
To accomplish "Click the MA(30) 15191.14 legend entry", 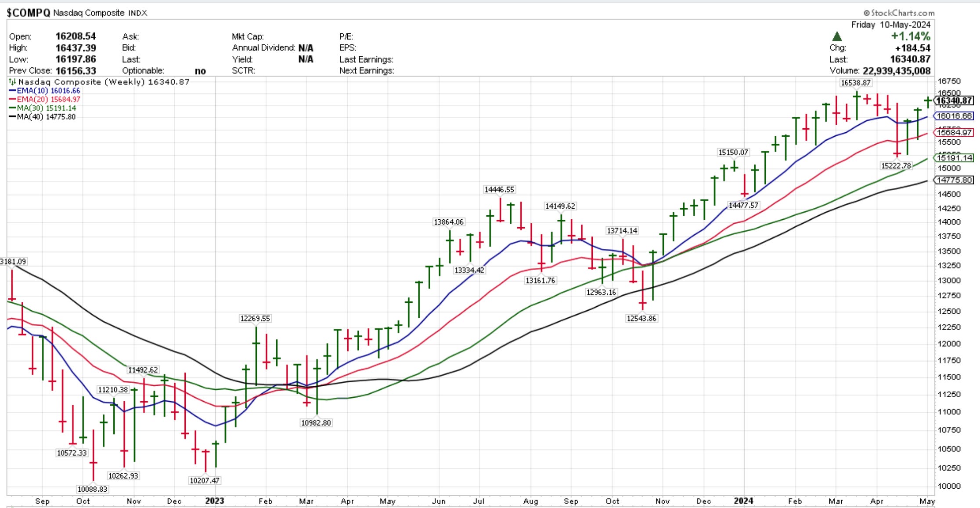I will click(x=43, y=108).
